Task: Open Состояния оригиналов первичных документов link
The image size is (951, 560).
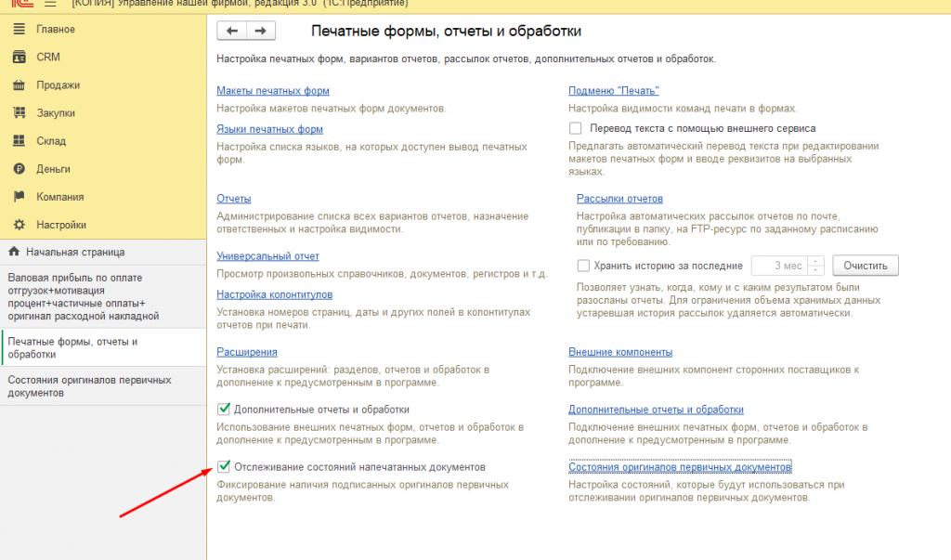Action: (x=680, y=467)
